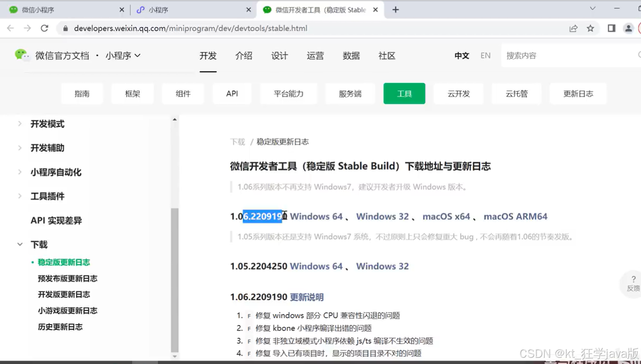This screenshot has width=641, height=364.
Task: Expand the 小程序自动化 sidebar item
Action: tap(56, 172)
